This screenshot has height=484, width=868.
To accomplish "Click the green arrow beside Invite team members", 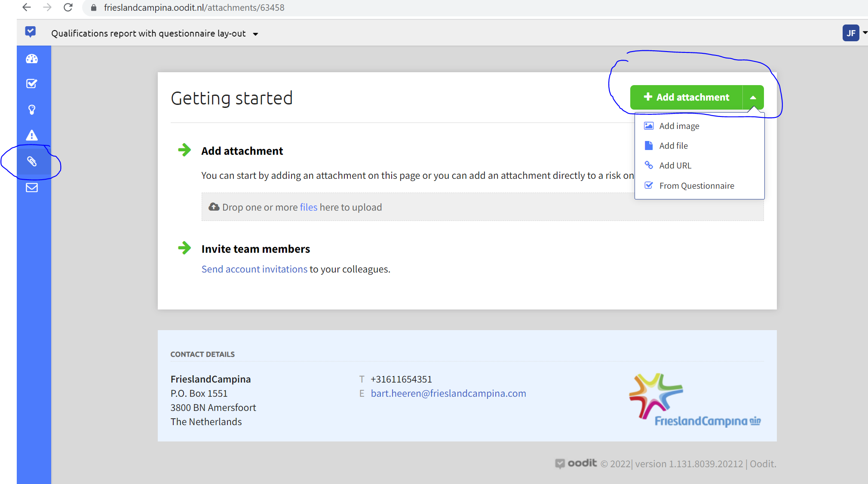I will 184,248.
